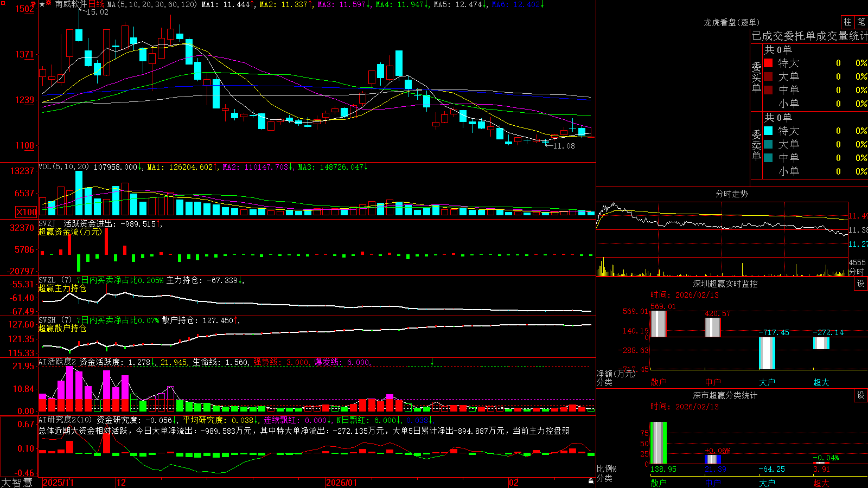Click the dark red 中单 buy-order swatch
This screenshot has height=488, width=868.
[x=768, y=90]
